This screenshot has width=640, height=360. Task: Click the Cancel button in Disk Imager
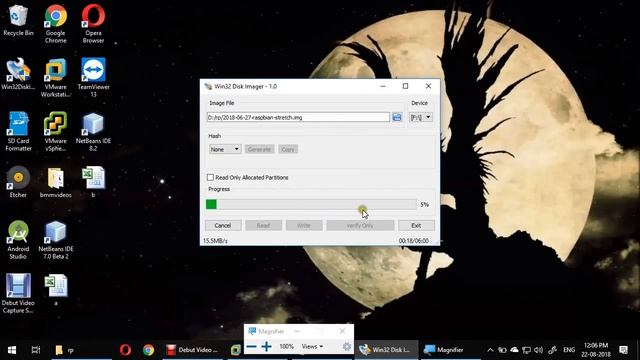pyautogui.click(x=223, y=226)
